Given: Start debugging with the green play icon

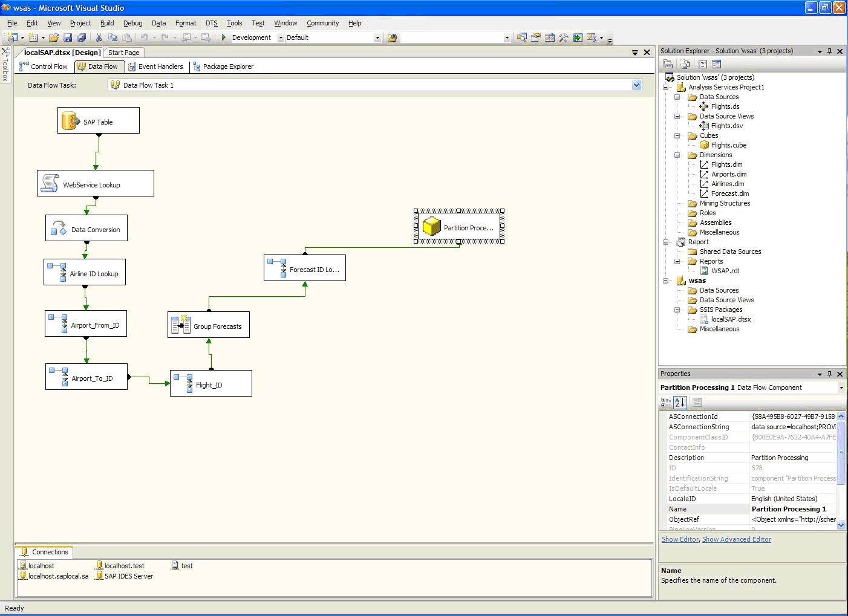Looking at the screenshot, I should 224,37.
